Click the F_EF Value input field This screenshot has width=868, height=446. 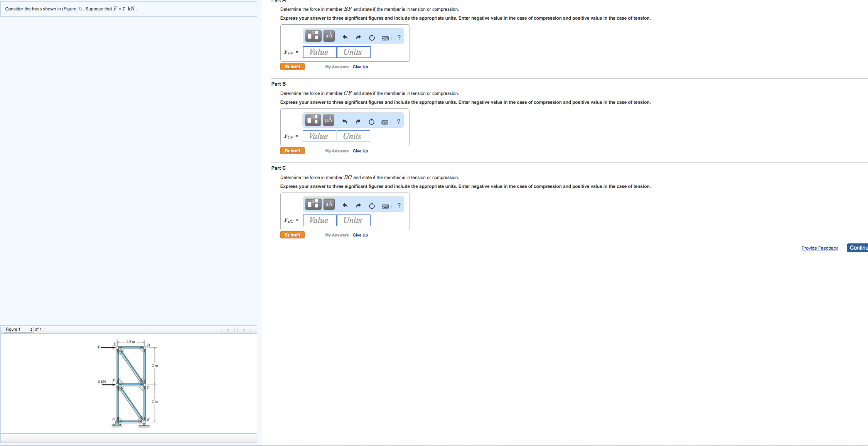(x=319, y=52)
